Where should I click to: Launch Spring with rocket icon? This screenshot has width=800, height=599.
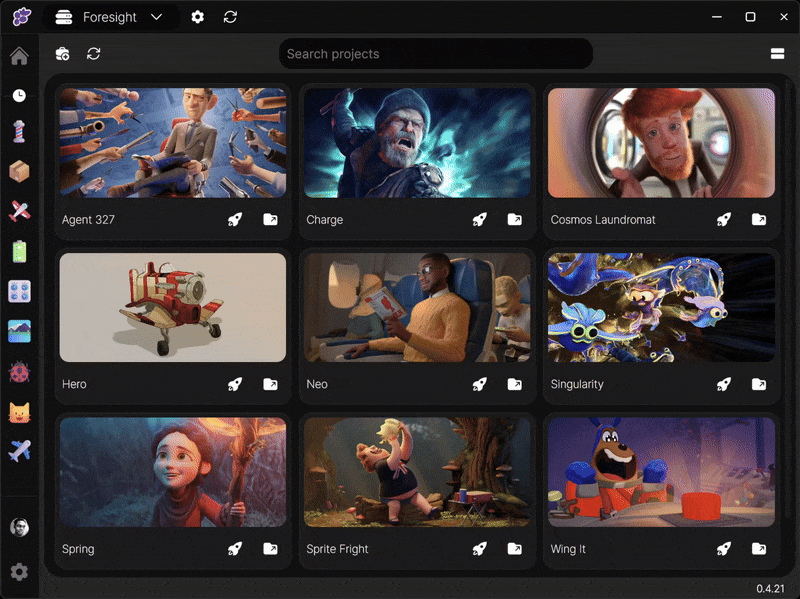[235, 549]
